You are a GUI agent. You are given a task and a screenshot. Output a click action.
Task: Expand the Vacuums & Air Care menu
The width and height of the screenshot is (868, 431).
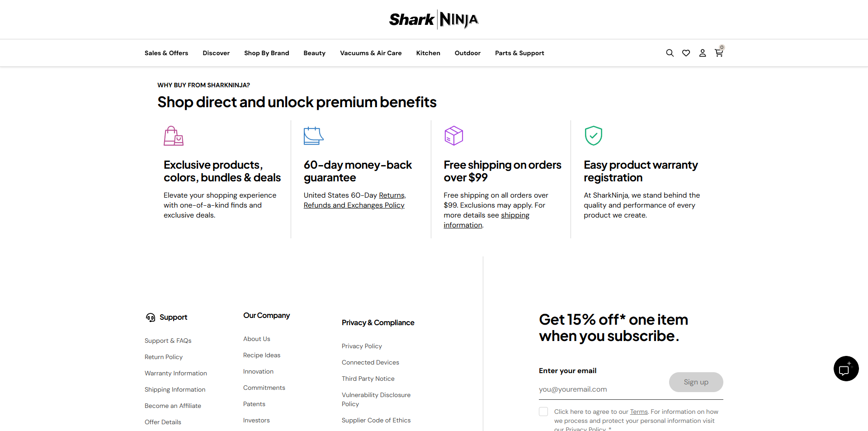[371, 53]
